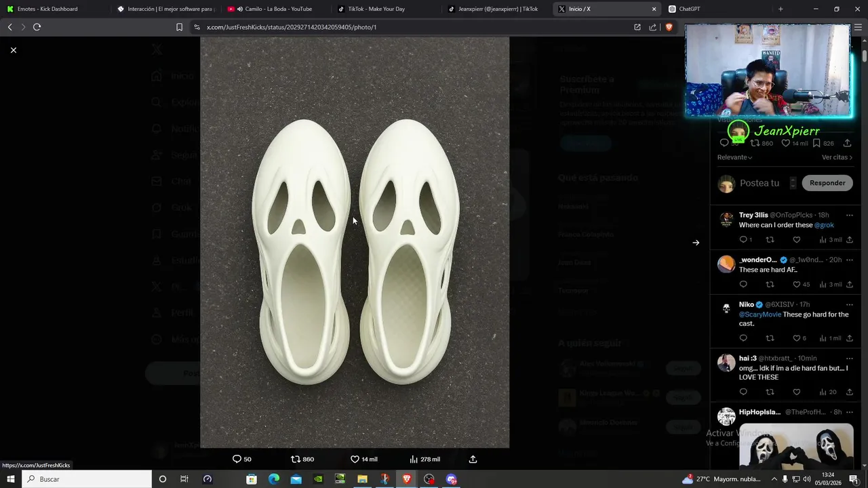Like Niko's comment with 6 likes
This screenshot has height=488, width=868.
(x=800, y=338)
